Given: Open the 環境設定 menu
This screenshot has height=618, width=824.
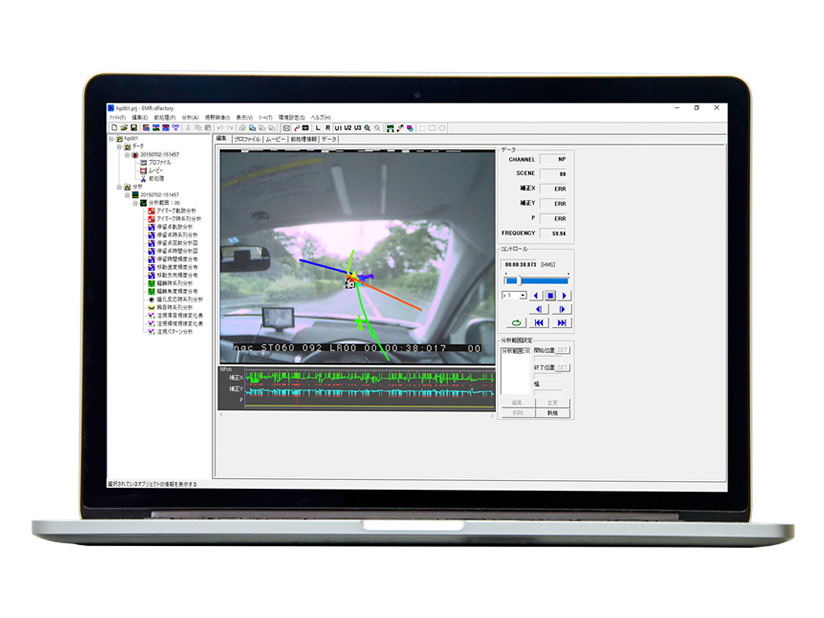Looking at the screenshot, I should pyautogui.click(x=291, y=117).
